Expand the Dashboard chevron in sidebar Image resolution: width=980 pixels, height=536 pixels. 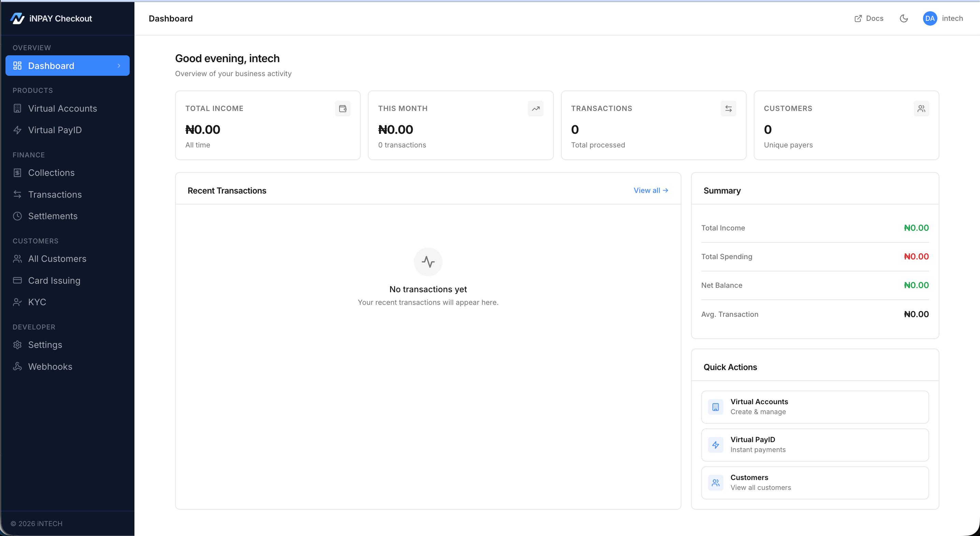[x=119, y=66]
